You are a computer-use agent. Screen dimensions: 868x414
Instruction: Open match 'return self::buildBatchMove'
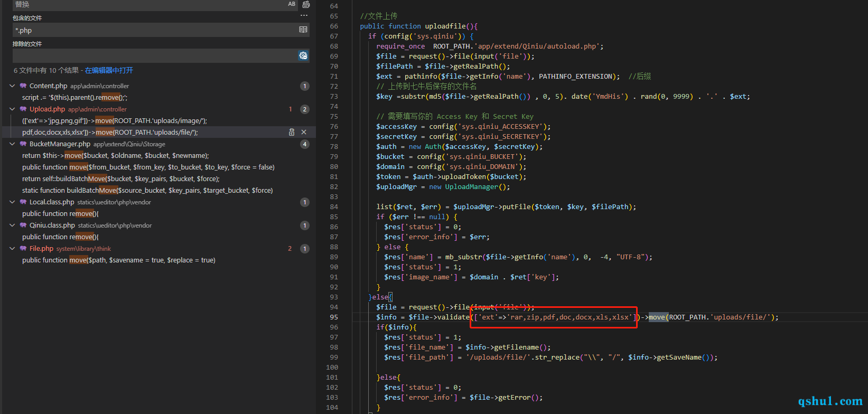pyautogui.click(x=121, y=179)
